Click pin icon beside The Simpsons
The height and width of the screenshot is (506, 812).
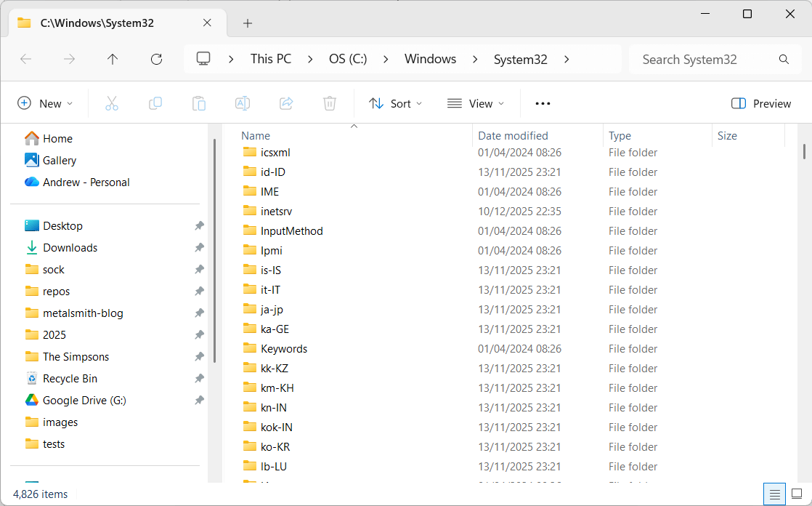(200, 357)
